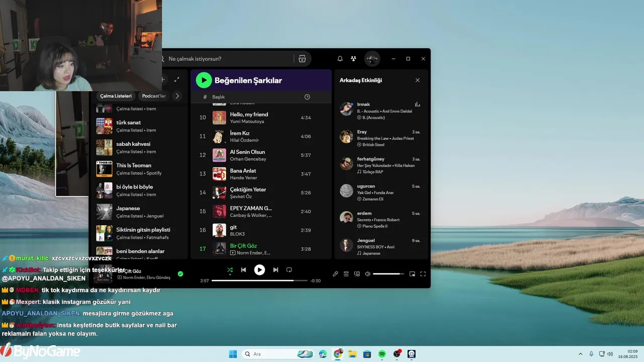Open the Piano Spells II album link
This screenshot has width=644, height=362.
[x=375, y=226]
